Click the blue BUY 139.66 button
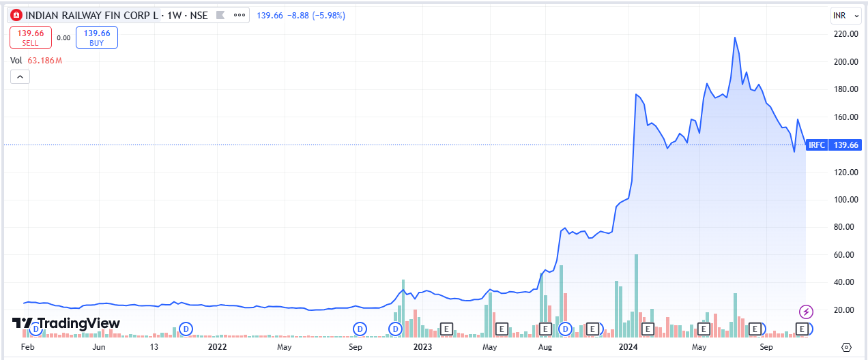Viewport: 868px width, 360px height. coord(97,37)
